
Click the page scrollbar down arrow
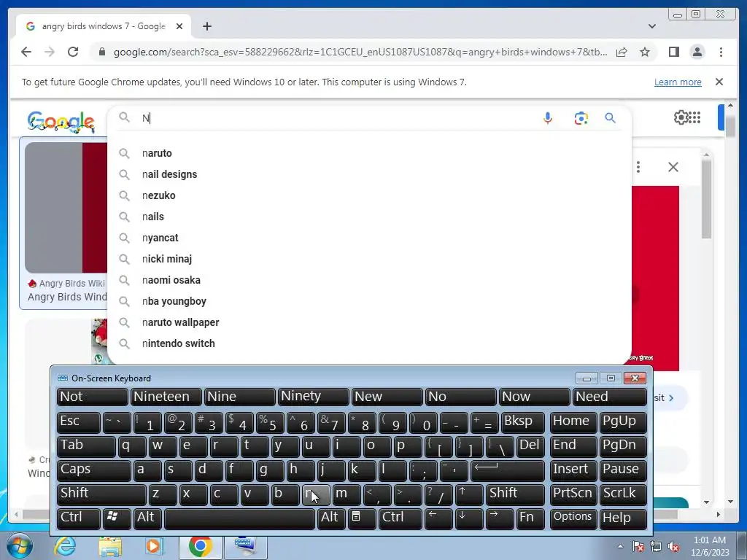click(x=730, y=502)
